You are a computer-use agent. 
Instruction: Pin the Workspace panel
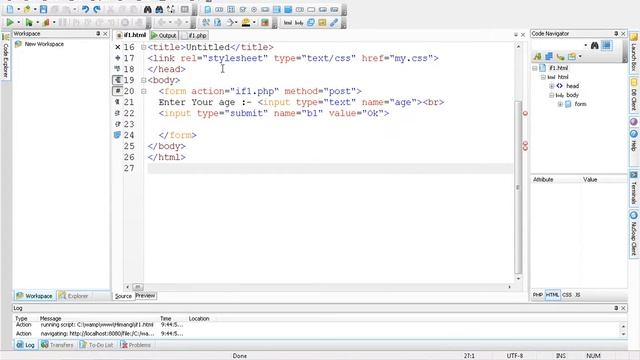click(98, 33)
